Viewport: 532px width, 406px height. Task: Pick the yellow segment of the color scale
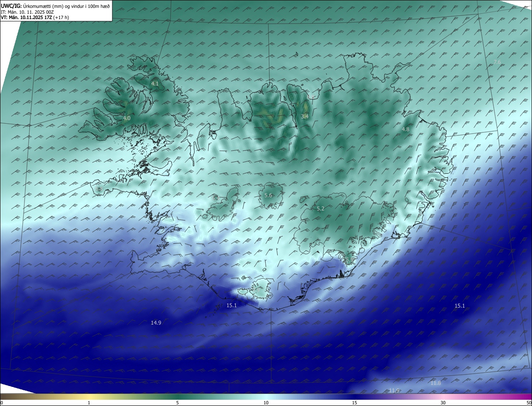(89, 396)
